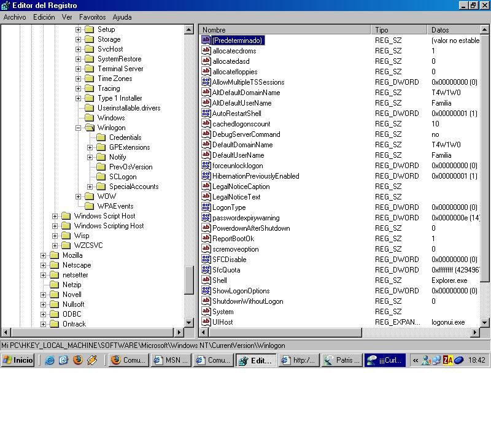Click the Explorer.exe data cell

[449, 280]
